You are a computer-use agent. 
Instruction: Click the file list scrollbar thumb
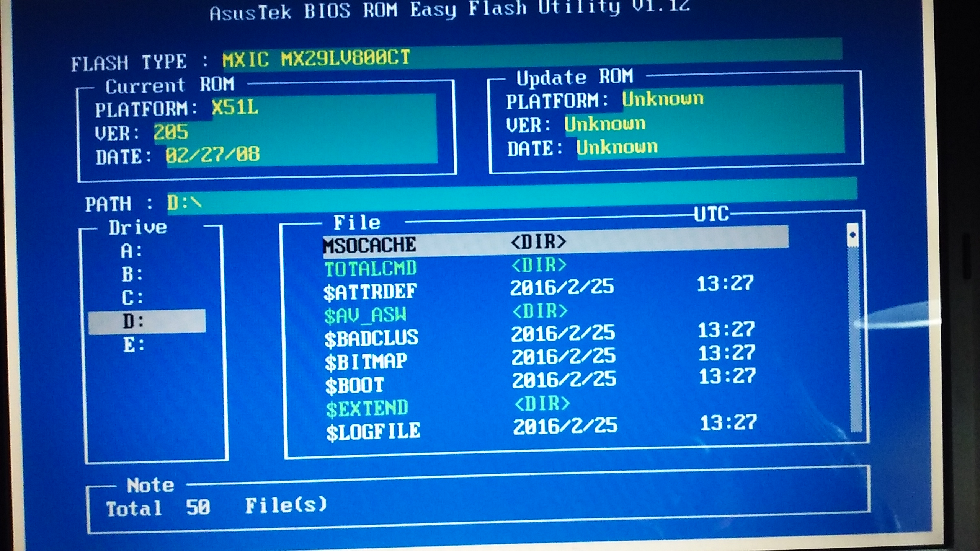(x=853, y=235)
